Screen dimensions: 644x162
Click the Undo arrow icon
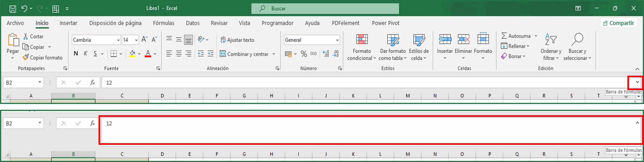pos(24,9)
